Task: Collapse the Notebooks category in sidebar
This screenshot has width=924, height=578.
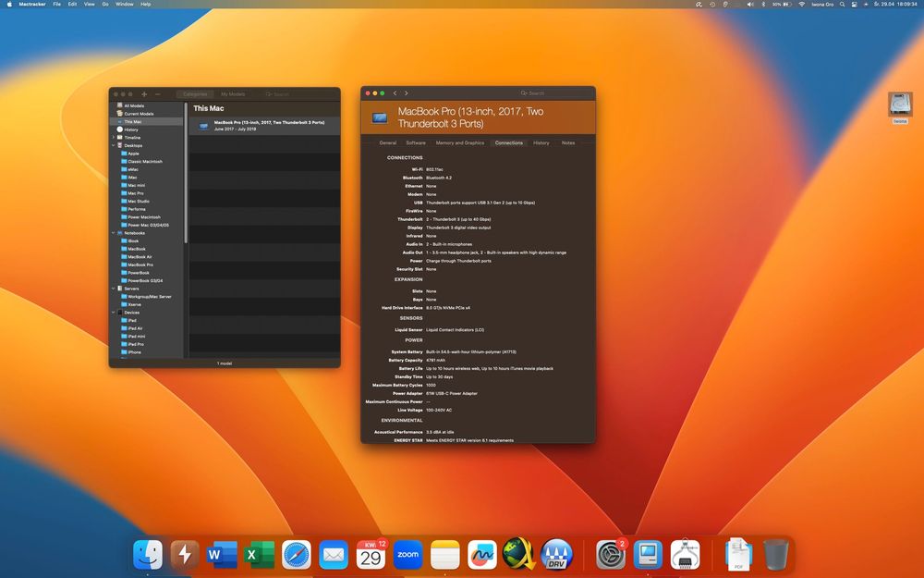Action: [x=113, y=233]
